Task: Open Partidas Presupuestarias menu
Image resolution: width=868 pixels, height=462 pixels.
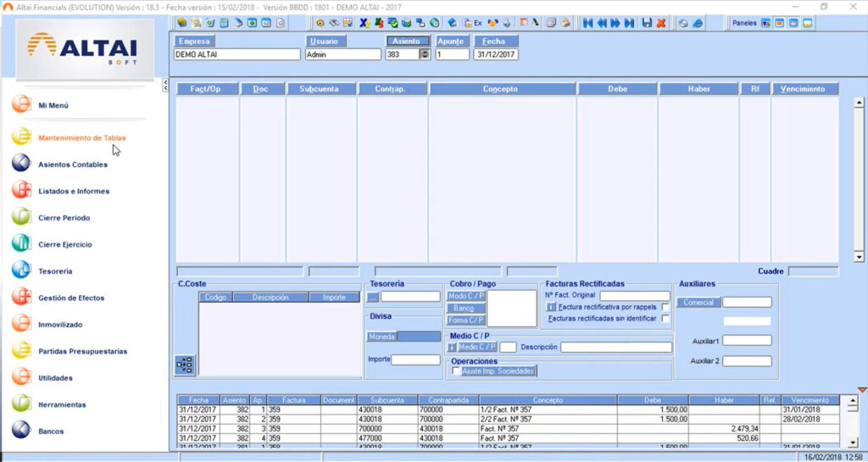Action: click(x=82, y=351)
